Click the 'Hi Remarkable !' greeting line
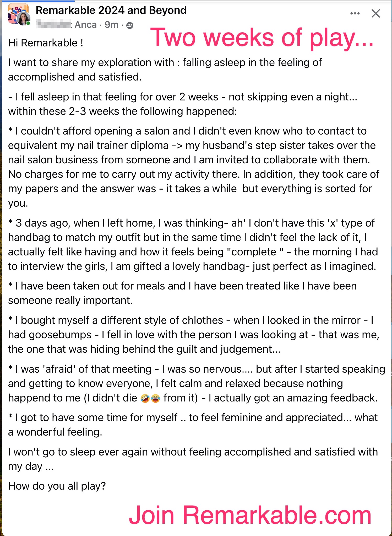 click(x=46, y=43)
